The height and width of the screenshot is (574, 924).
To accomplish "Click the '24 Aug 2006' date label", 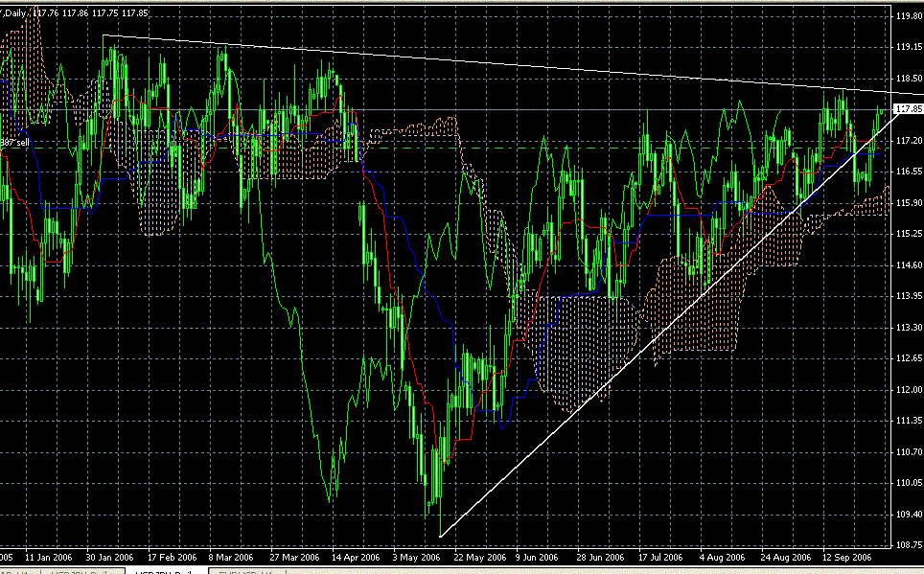I will pos(786,558).
